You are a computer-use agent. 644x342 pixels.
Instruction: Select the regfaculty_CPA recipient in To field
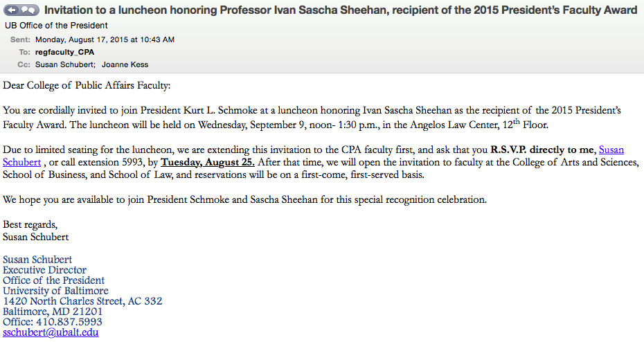(64, 52)
